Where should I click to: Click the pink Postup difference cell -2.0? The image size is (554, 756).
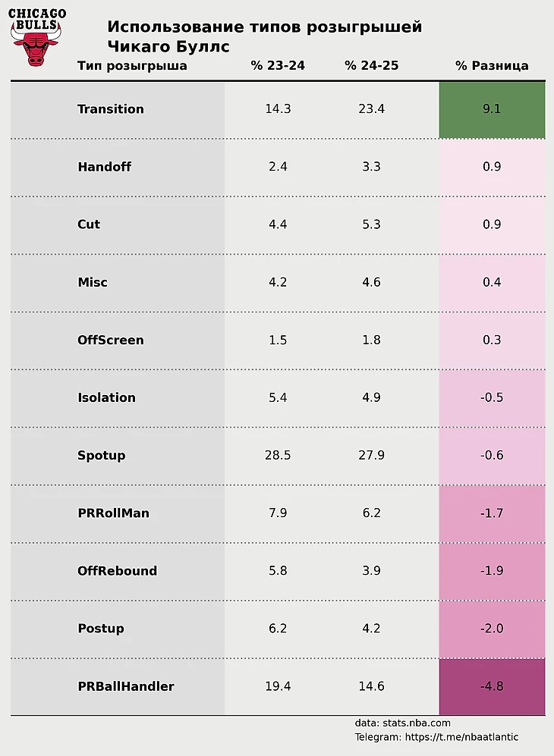pos(492,629)
